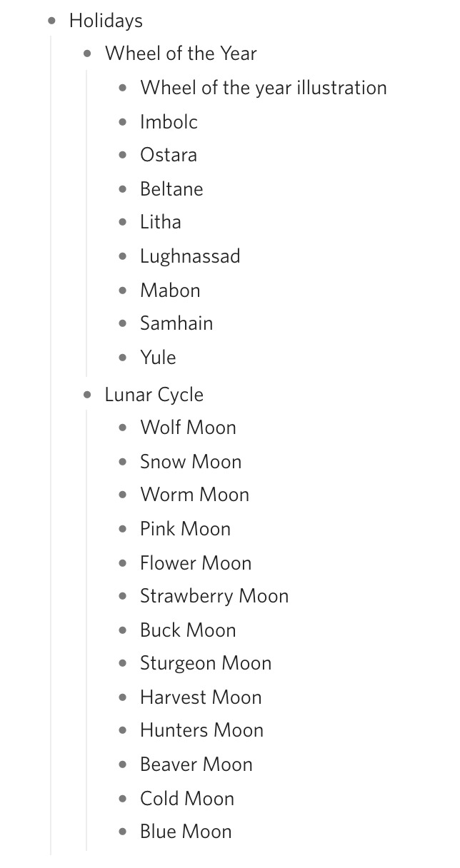460x868 pixels.
Task: Click the bullet beside Strawberry Moon
Action: coord(123,596)
